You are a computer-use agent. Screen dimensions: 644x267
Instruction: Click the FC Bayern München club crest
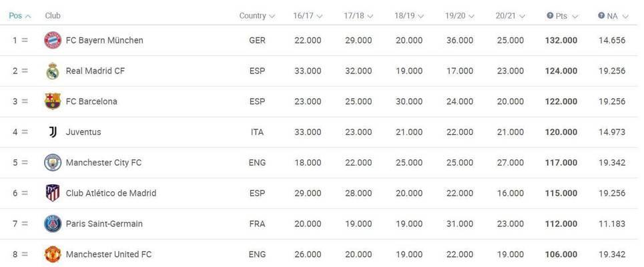click(53, 40)
